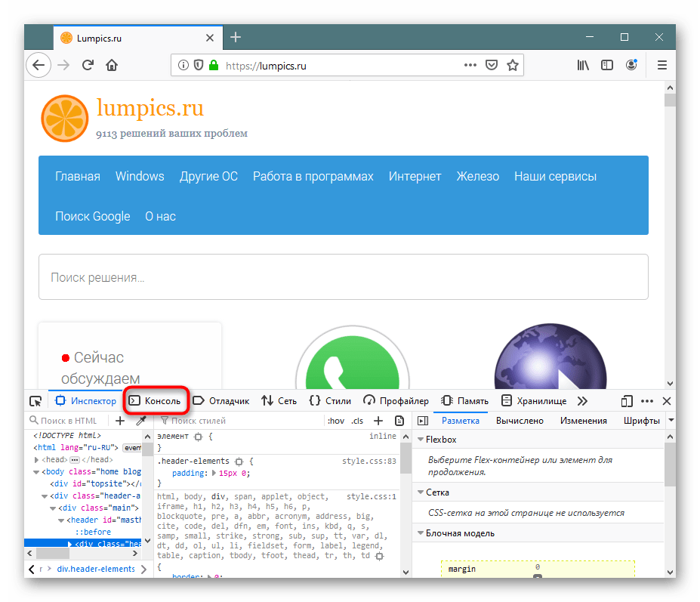Image resolution: width=700 pixels, height=602 pixels.
Task: Click the Интернет menu link
Action: (415, 176)
